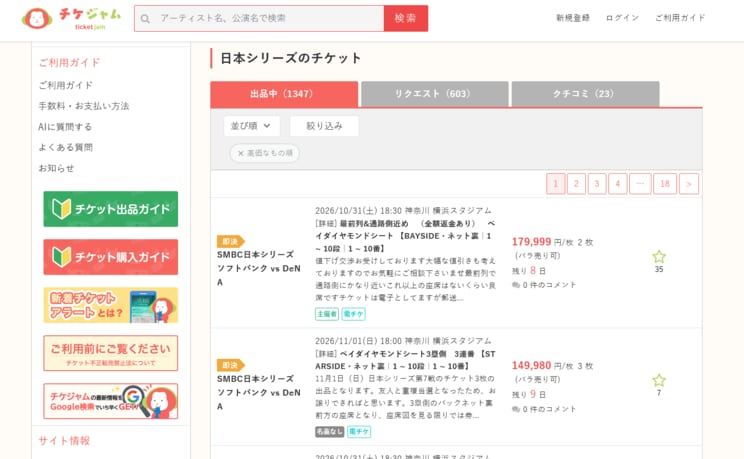Image resolution: width=744 pixels, height=459 pixels.
Task: Click the red 検索 search button
Action: click(406, 19)
